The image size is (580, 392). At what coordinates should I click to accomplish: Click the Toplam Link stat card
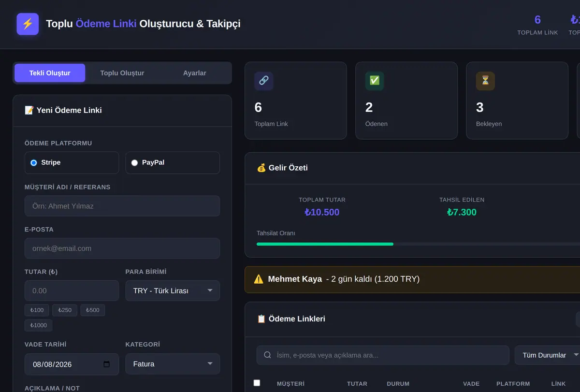[x=296, y=101]
